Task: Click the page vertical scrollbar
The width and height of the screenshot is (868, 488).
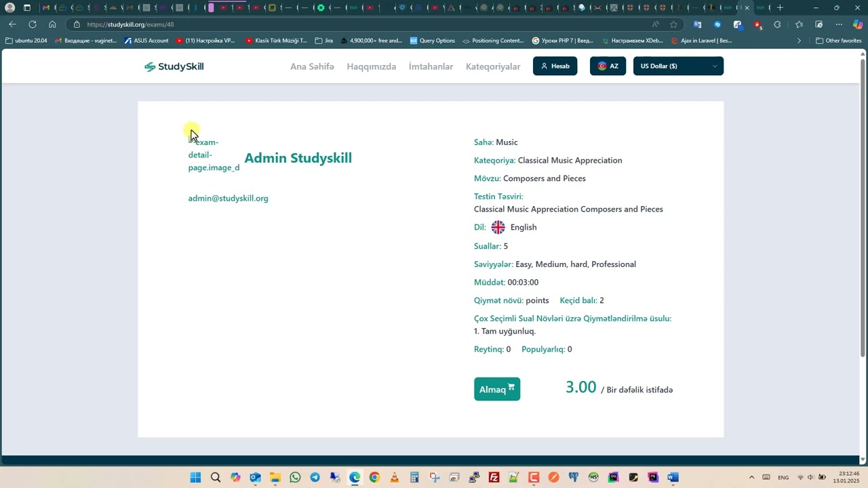Action: 863,208
